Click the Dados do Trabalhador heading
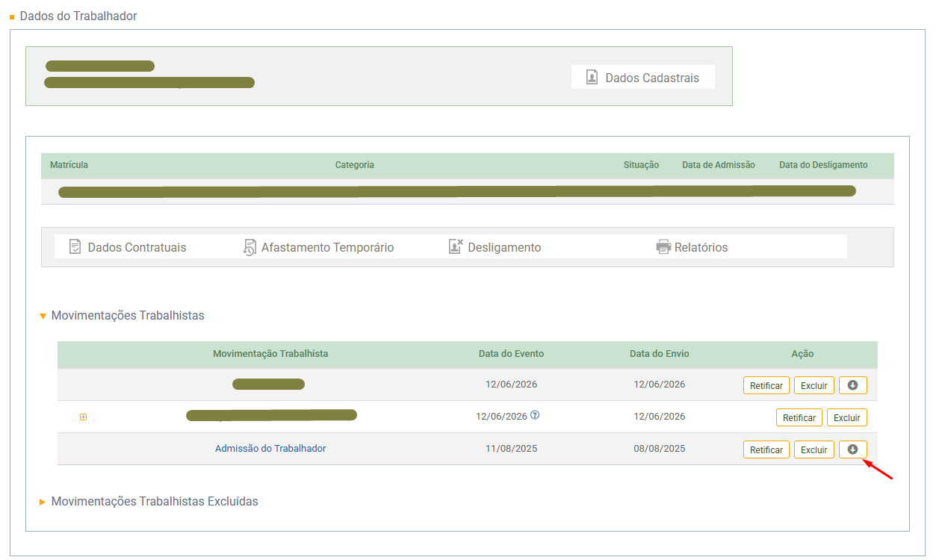 [x=78, y=16]
